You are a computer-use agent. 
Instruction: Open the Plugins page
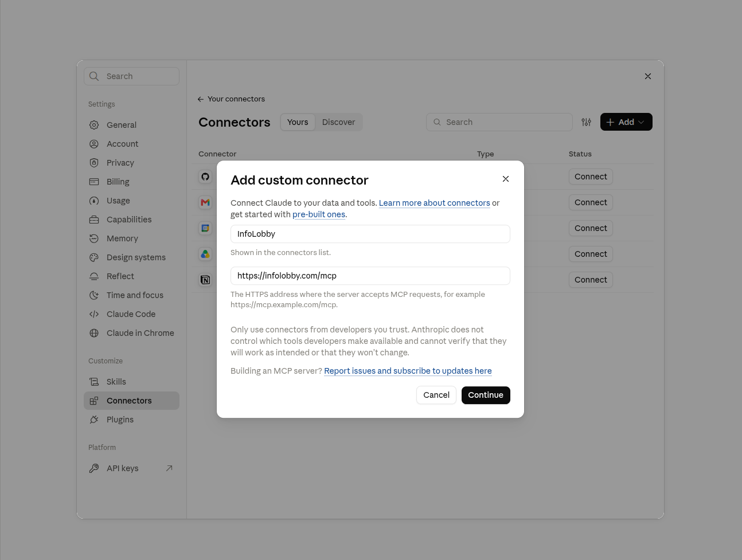131,420
